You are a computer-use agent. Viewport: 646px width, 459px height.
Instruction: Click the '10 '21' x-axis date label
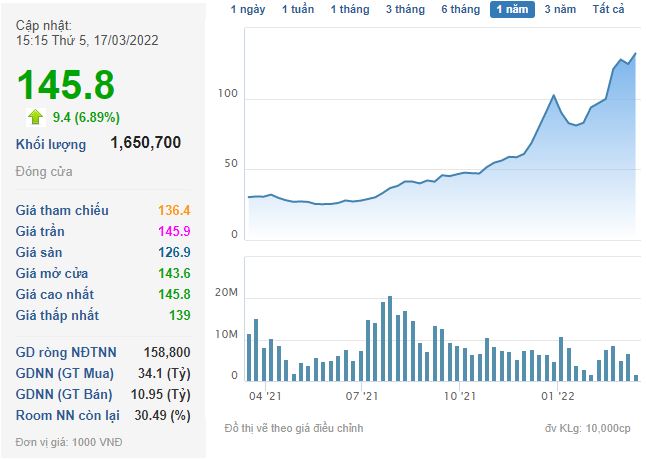[460, 395]
